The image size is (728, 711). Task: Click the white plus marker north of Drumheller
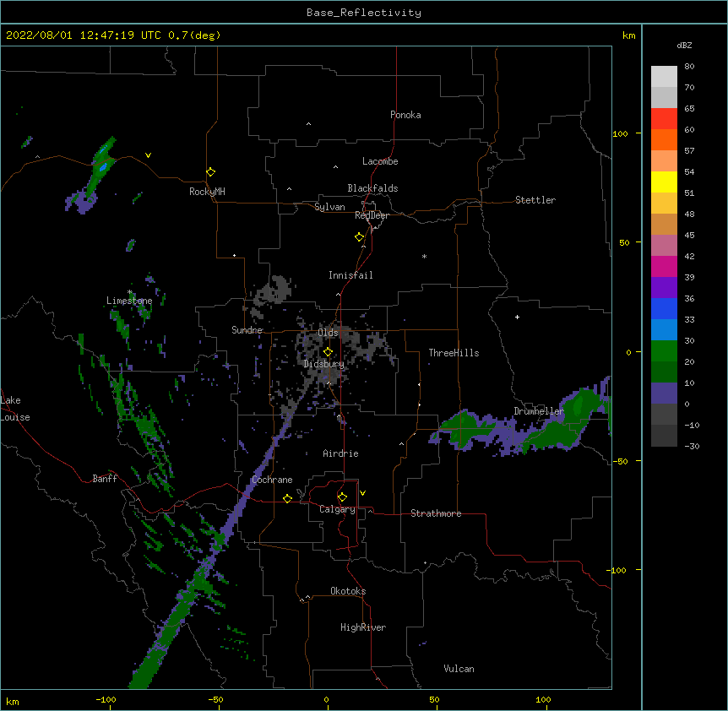[x=517, y=317]
